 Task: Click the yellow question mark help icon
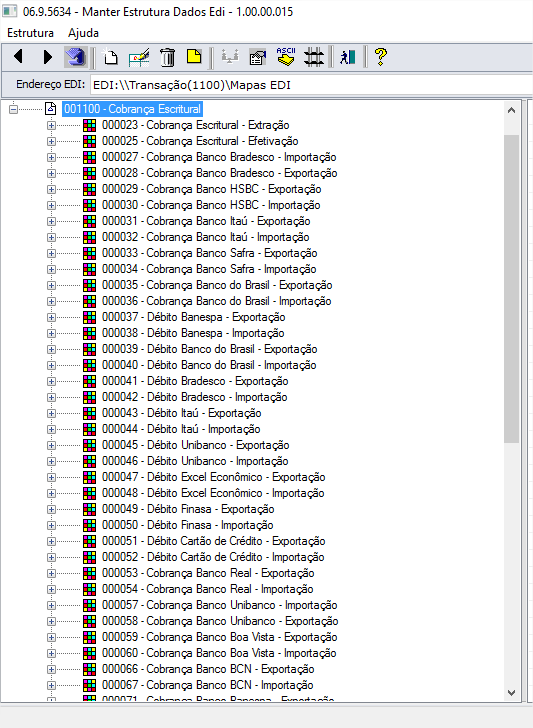pos(380,57)
